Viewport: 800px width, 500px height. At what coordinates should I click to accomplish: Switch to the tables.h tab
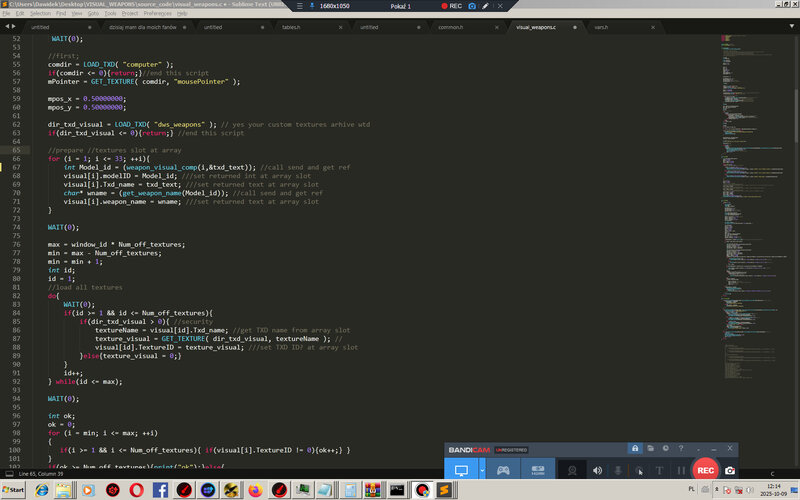click(290, 27)
